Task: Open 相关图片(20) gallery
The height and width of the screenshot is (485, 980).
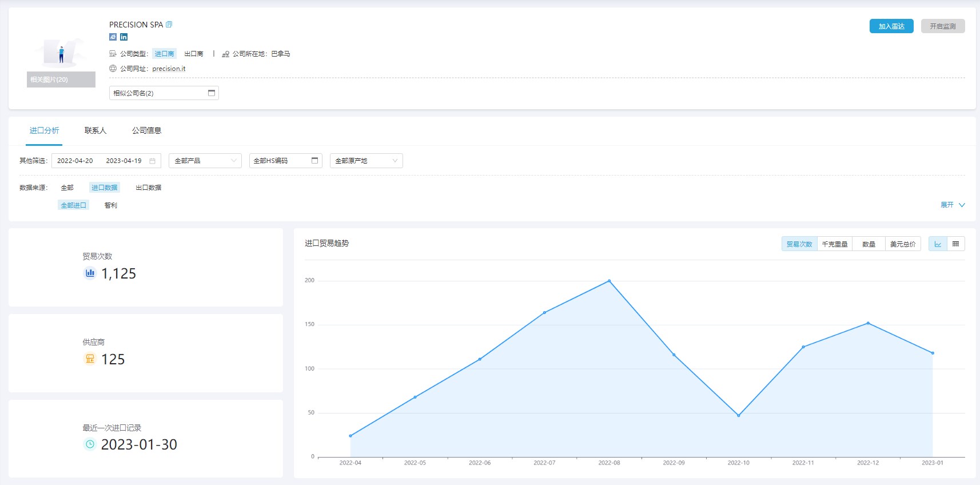Action: click(x=61, y=79)
